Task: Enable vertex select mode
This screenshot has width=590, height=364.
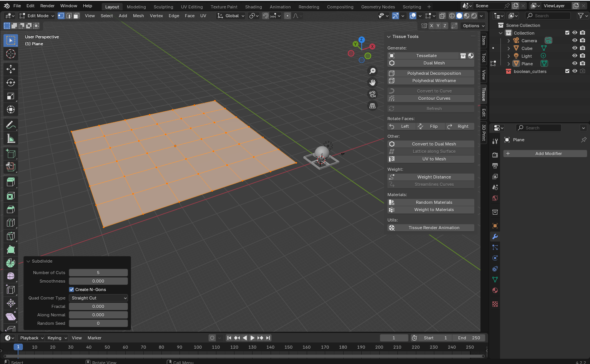Action: [61, 16]
